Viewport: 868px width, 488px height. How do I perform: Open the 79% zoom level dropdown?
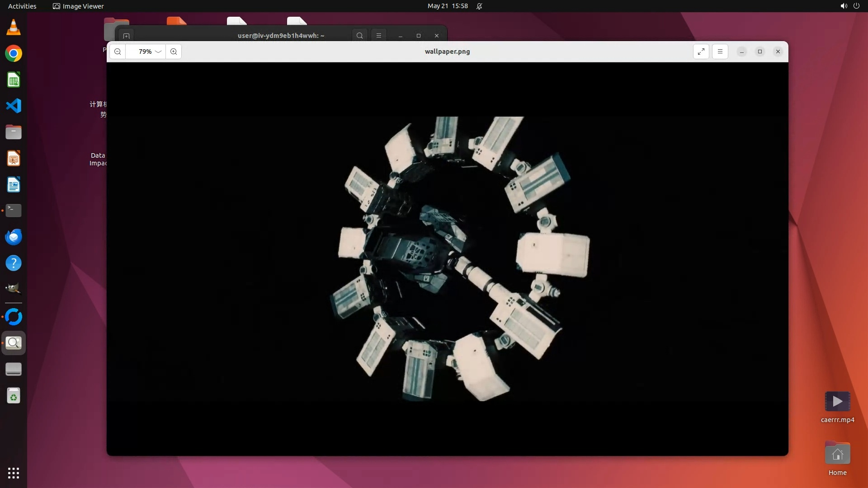tap(150, 52)
